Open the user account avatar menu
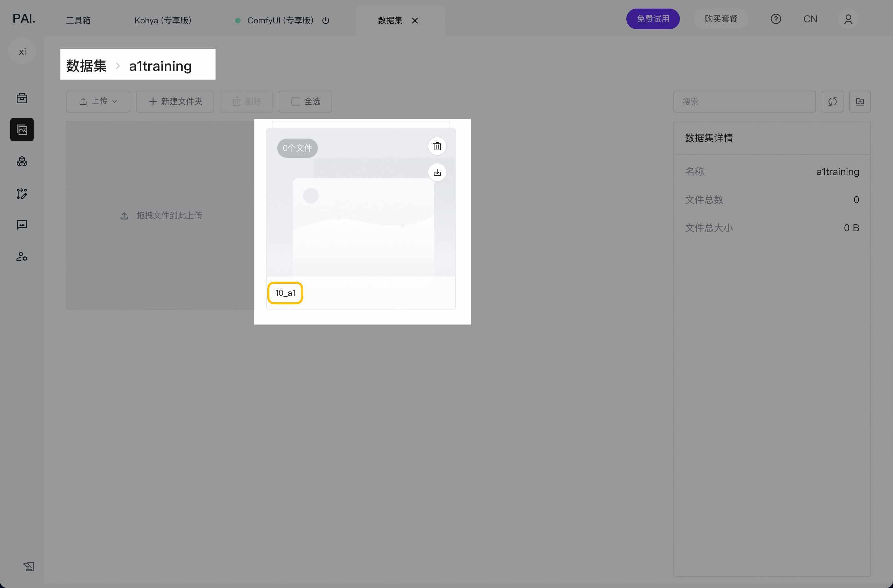This screenshot has width=893, height=588. [x=848, y=19]
